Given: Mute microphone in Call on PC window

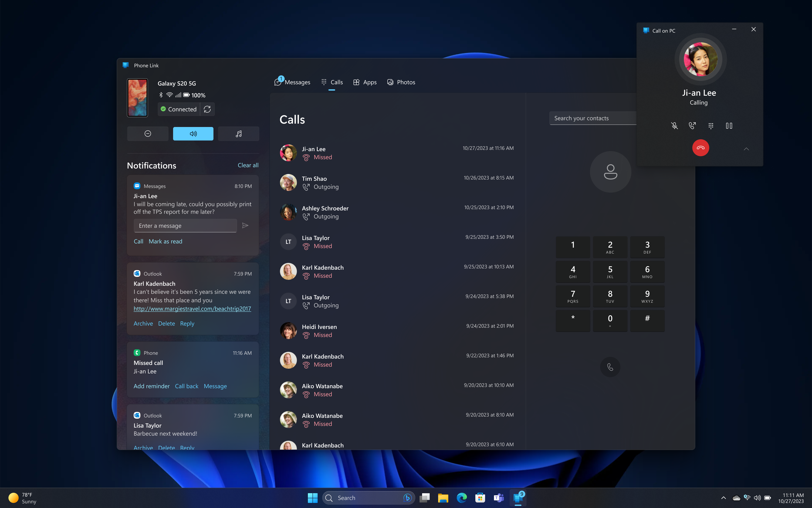Looking at the screenshot, I should [x=674, y=126].
